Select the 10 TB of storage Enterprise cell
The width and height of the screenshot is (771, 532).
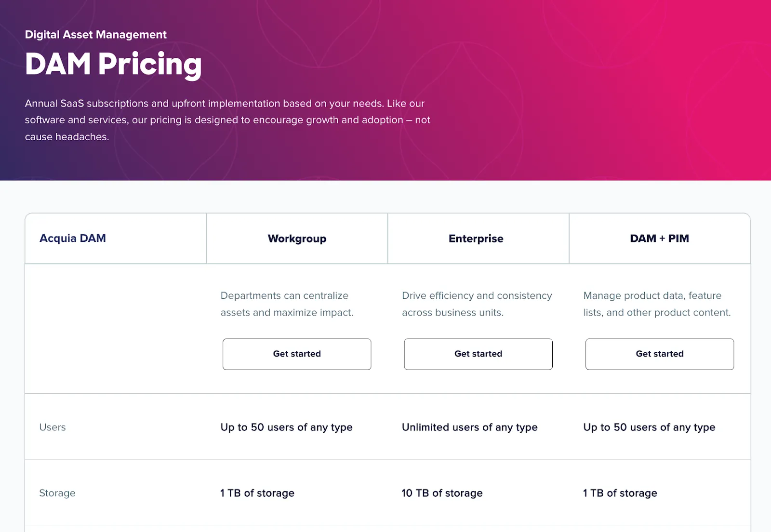(x=442, y=492)
